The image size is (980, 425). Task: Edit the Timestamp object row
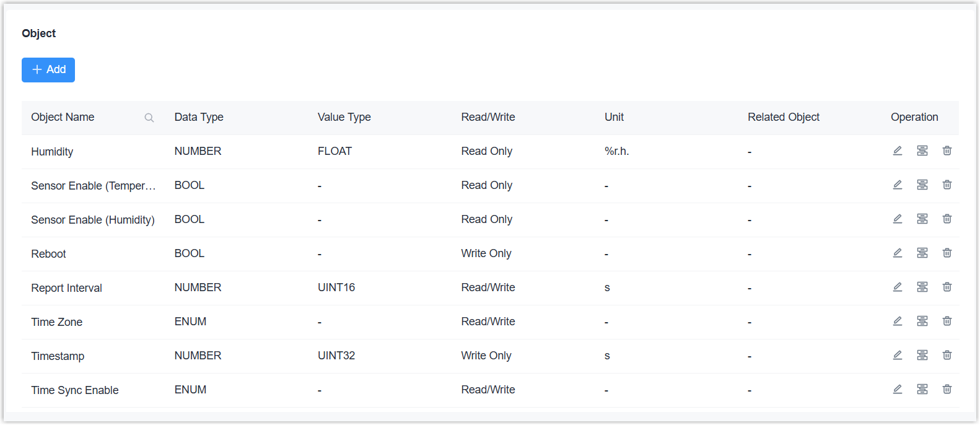[x=897, y=356]
